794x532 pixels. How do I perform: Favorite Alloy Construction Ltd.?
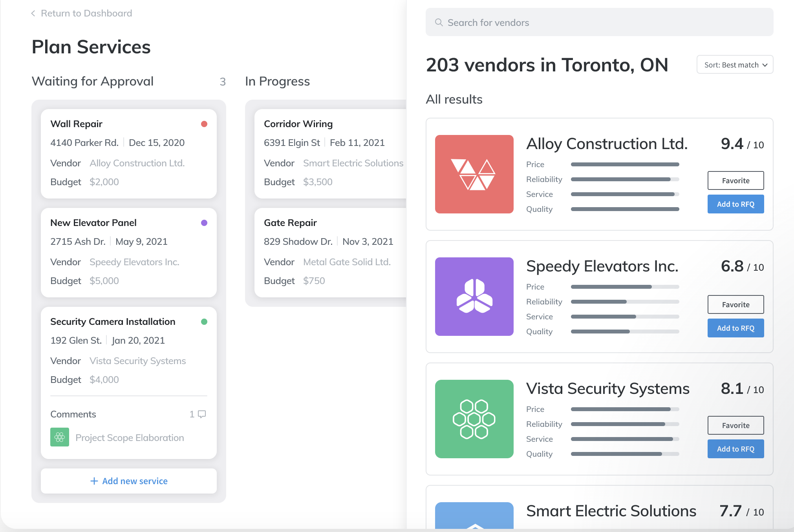point(735,180)
